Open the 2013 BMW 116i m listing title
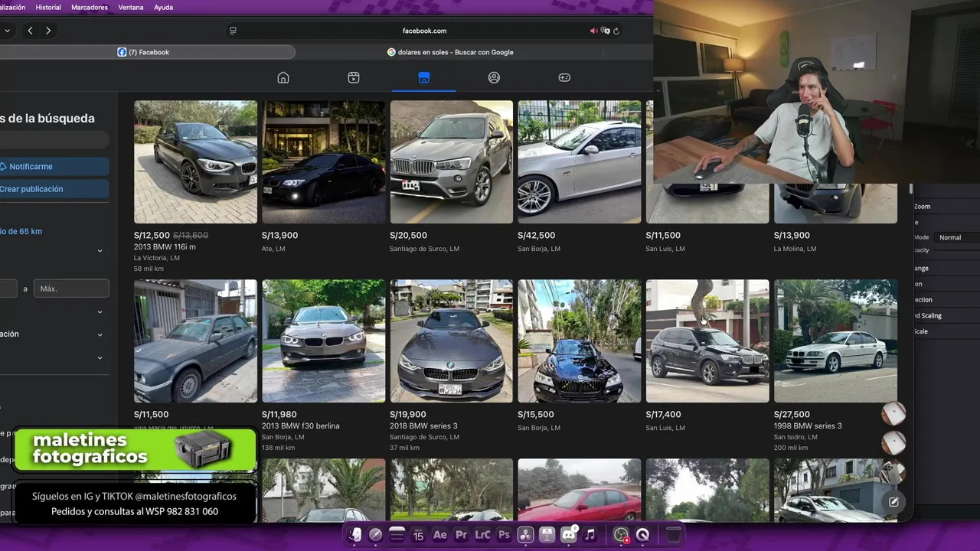 click(165, 246)
